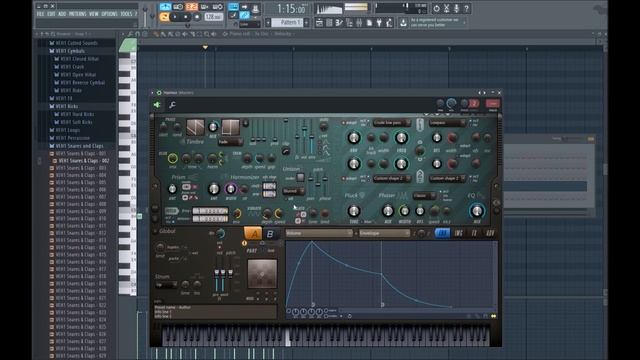Click the record button in transport
Screen dimensions: 640x360
pos(197,17)
